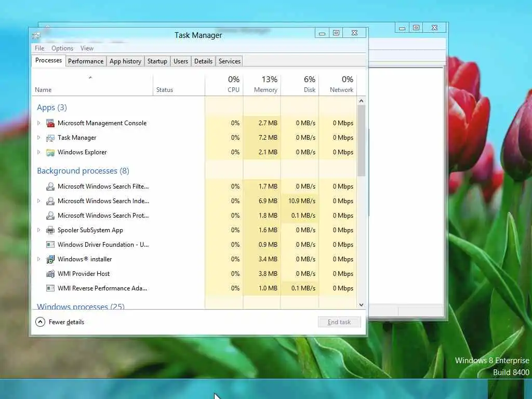532x399 pixels.
Task: Open the File menu
Action: (39, 48)
